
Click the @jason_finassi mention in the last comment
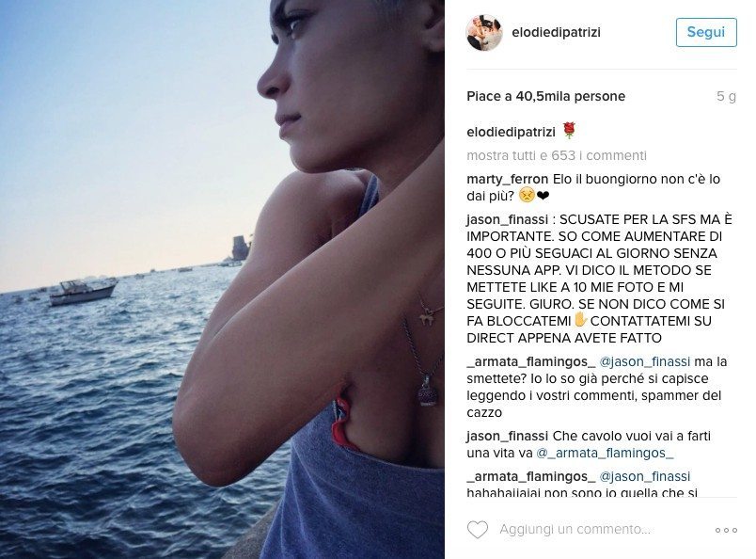pos(645,476)
